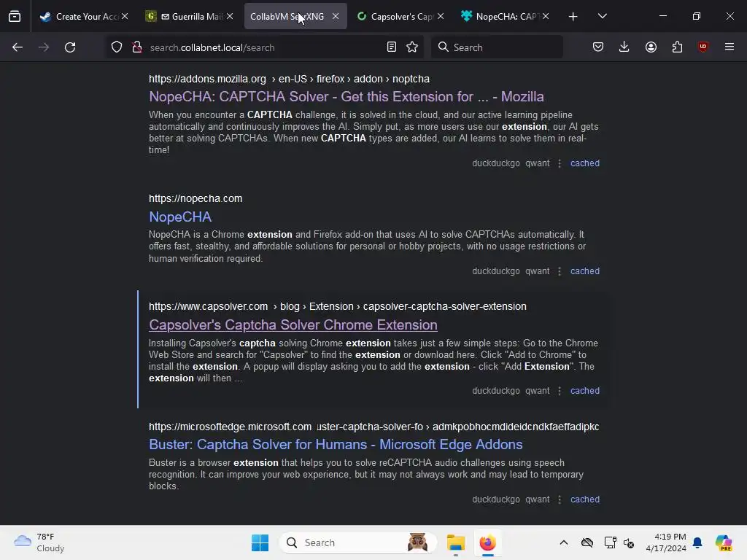
Task: Click qwant label under Capsolver result
Action: pos(538,391)
